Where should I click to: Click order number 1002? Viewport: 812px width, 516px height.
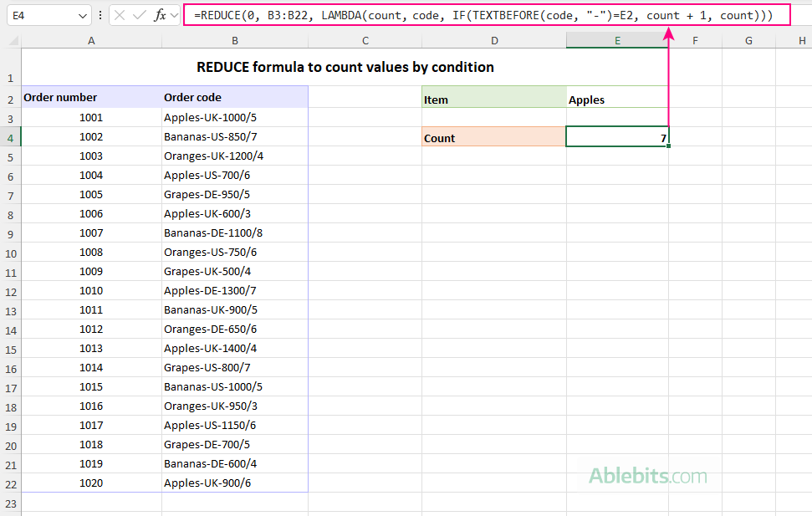tap(91, 137)
